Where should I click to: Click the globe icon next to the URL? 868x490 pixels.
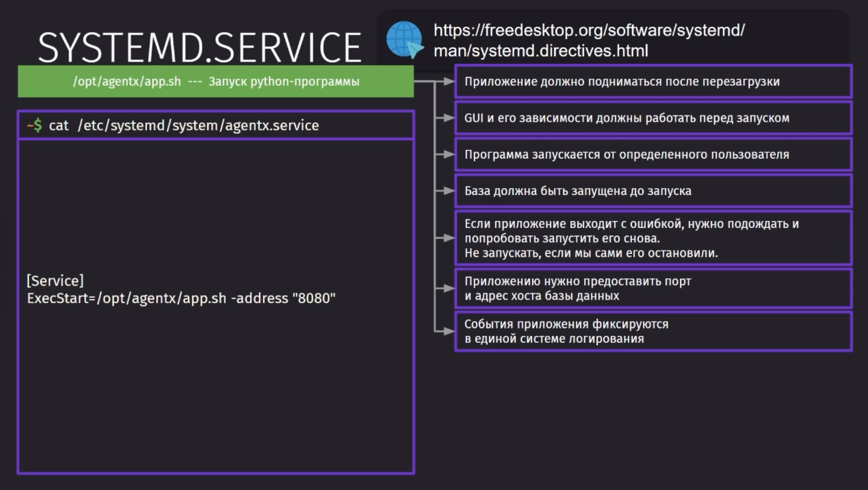(x=404, y=40)
